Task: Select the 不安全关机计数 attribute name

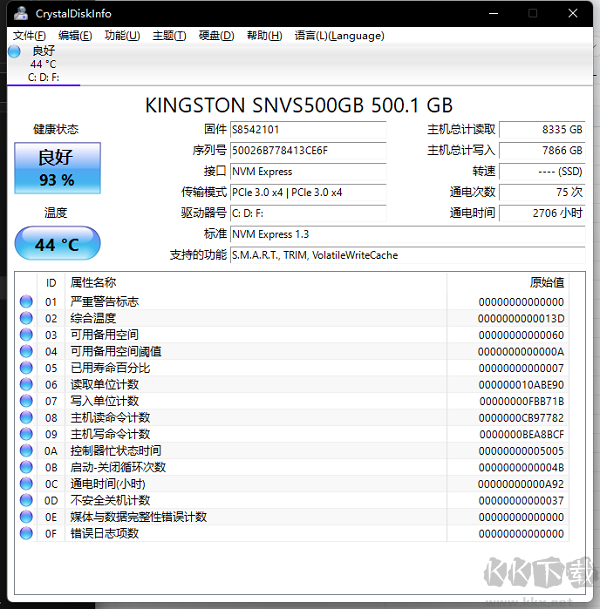Action: click(x=110, y=500)
